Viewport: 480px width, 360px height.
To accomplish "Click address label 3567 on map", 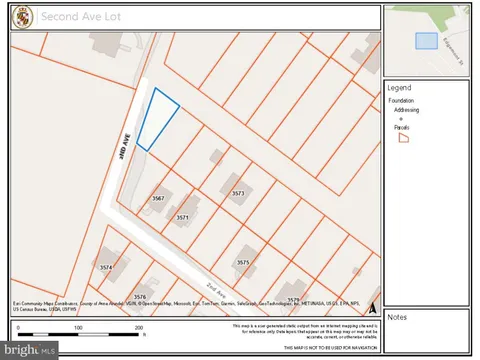I will tap(158, 198).
